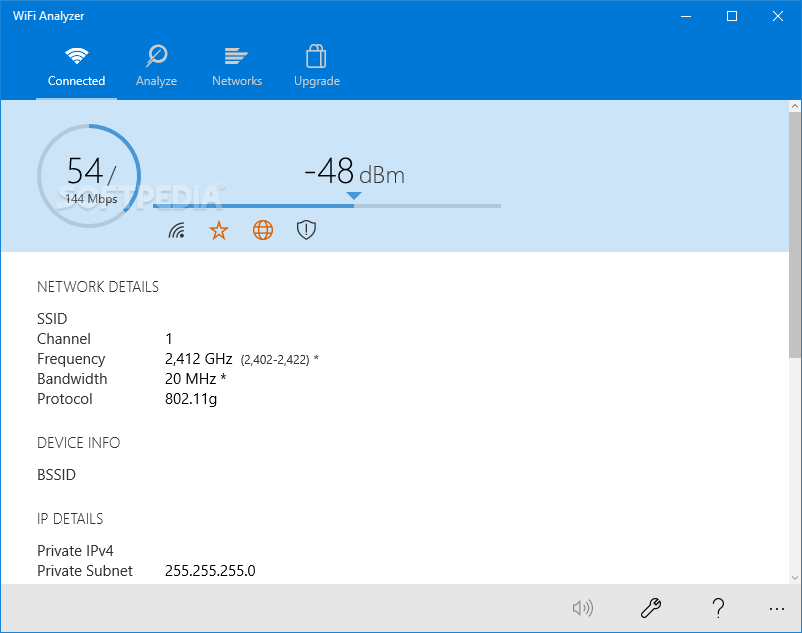802x633 pixels.
Task: Maximize the WiFi Analyzer window
Action: pos(732,16)
